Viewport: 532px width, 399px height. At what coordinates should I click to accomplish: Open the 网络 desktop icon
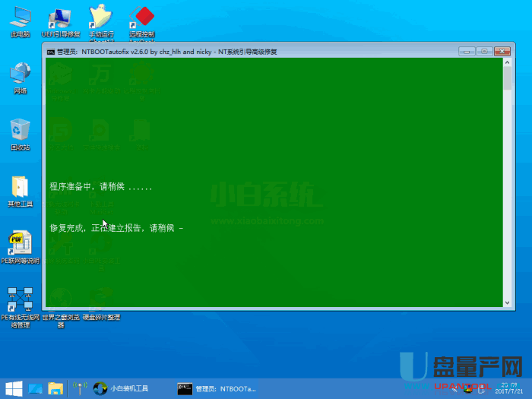[21, 74]
